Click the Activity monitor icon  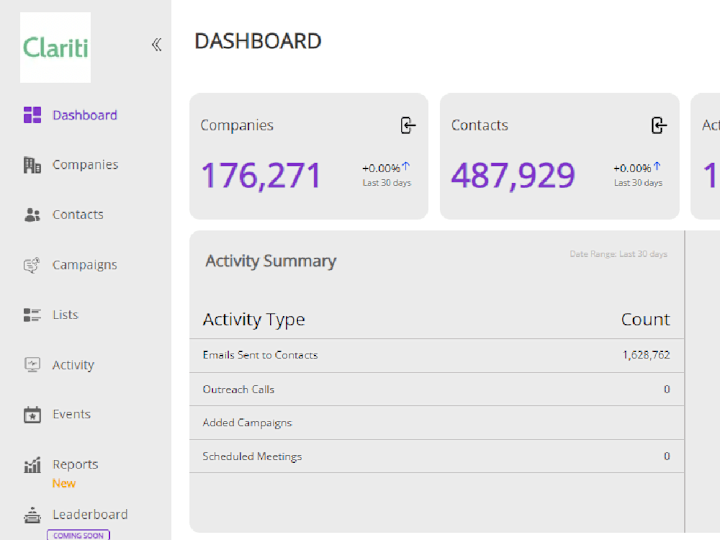click(32, 365)
